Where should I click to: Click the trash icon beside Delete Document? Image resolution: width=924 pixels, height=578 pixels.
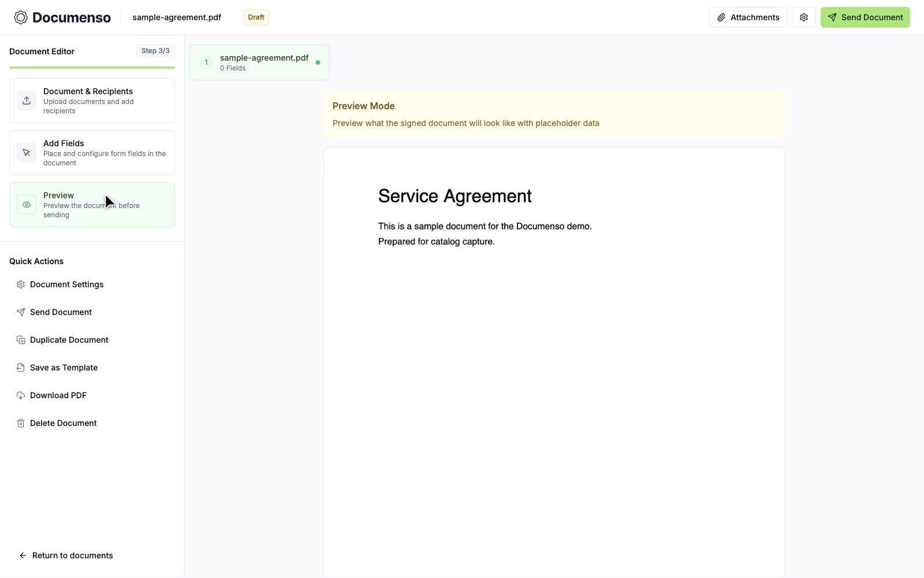(x=21, y=423)
